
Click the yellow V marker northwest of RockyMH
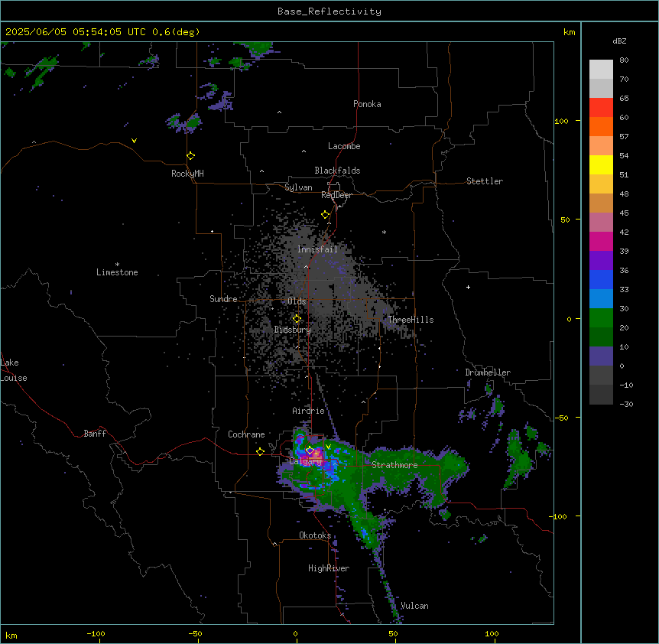tap(134, 141)
